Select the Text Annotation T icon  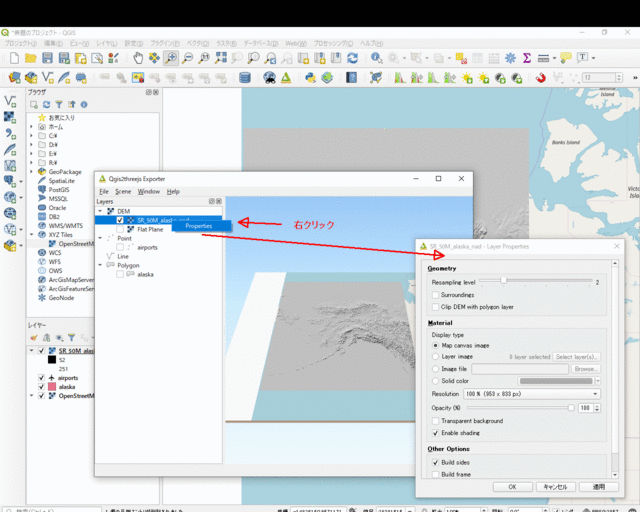[582, 58]
